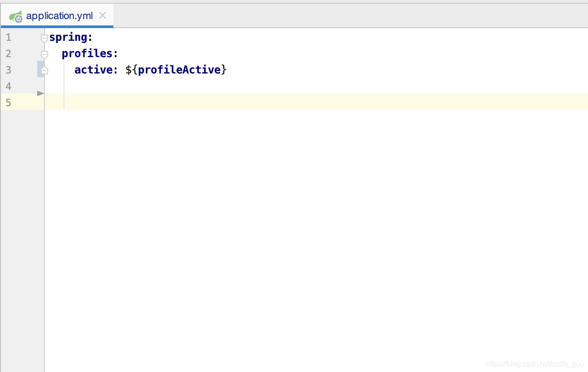Select line number 2 in gutter
The height and width of the screenshot is (372, 588).
[8, 54]
